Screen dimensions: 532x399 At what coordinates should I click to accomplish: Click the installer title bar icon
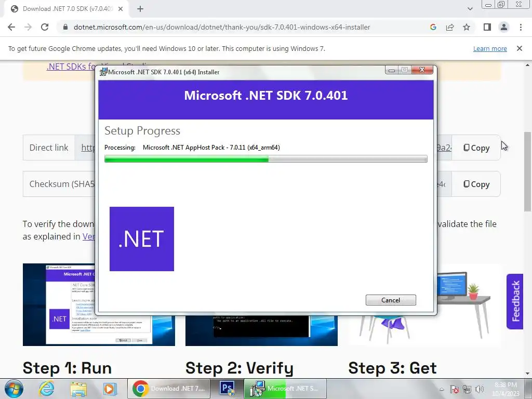tap(103, 72)
